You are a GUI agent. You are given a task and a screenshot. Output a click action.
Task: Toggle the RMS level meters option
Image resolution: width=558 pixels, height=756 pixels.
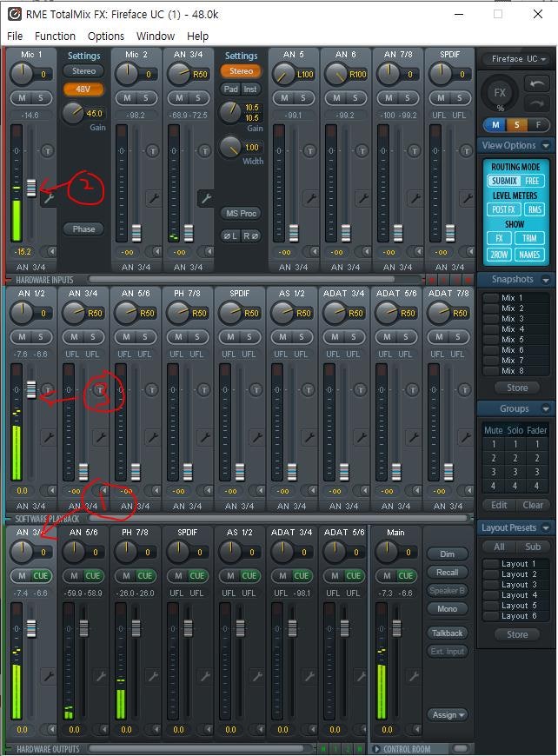tap(534, 209)
